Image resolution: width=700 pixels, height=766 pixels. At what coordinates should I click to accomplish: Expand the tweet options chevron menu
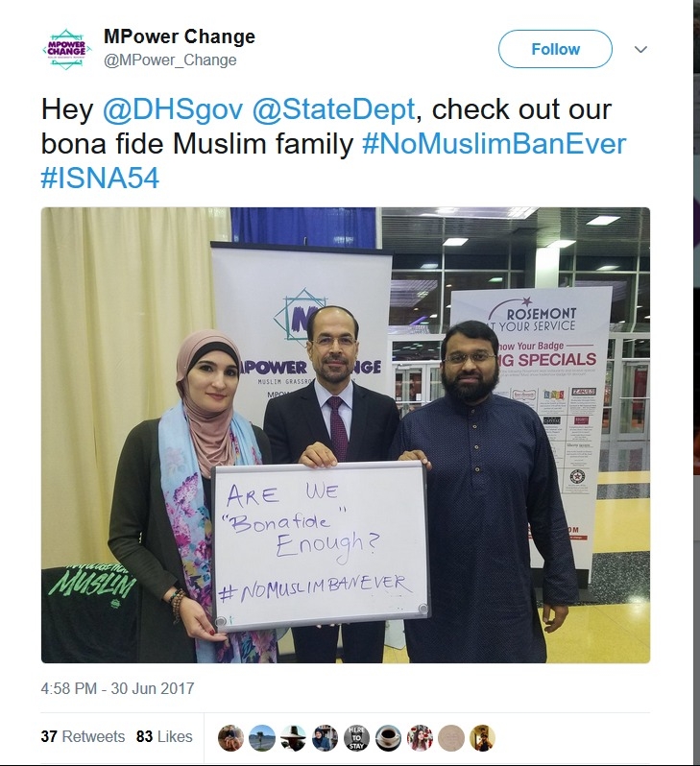(640, 49)
